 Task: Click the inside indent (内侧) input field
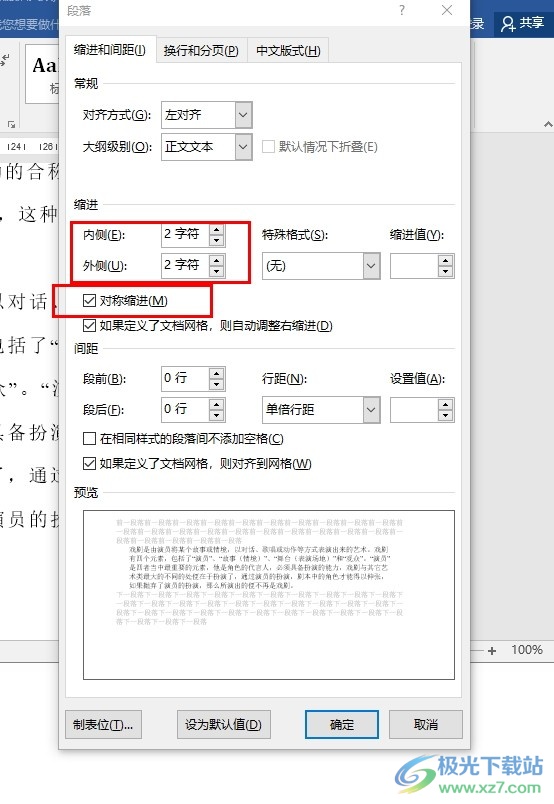point(185,235)
